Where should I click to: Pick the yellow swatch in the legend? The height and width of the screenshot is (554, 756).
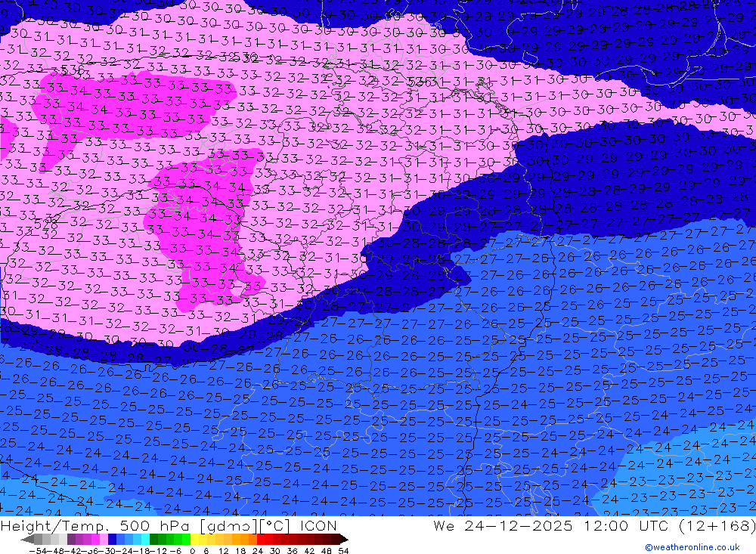tap(195, 540)
